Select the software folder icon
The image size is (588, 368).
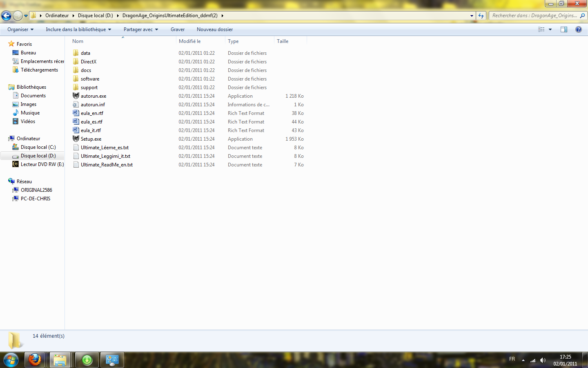[76, 79]
